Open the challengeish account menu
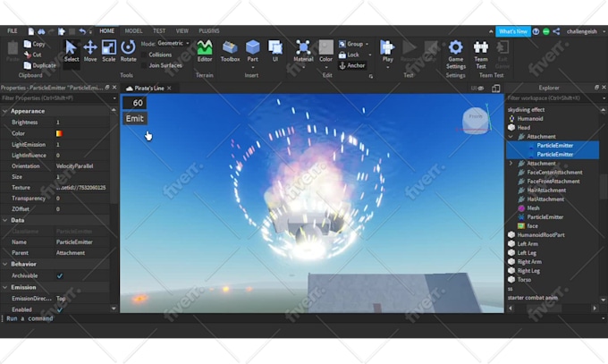The width and height of the screenshot is (608, 364). pos(585,31)
